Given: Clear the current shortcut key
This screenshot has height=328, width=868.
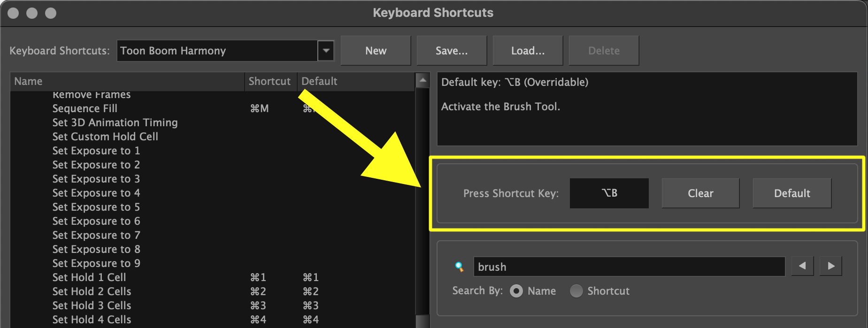Looking at the screenshot, I should [700, 193].
